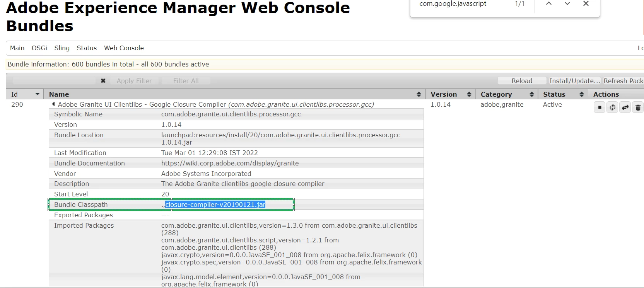
Task: Click the Exported Packages label
Action: pyautogui.click(x=84, y=215)
